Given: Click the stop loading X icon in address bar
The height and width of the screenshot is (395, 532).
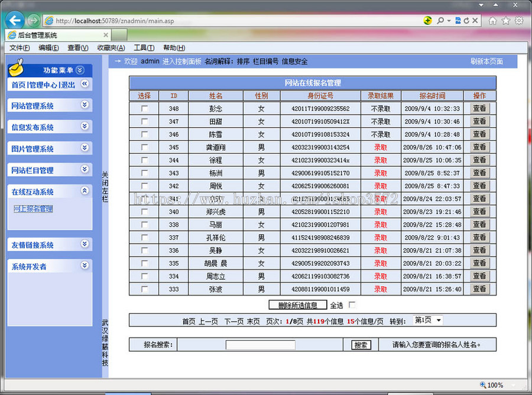Looking at the screenshot, I should [475, 21].
